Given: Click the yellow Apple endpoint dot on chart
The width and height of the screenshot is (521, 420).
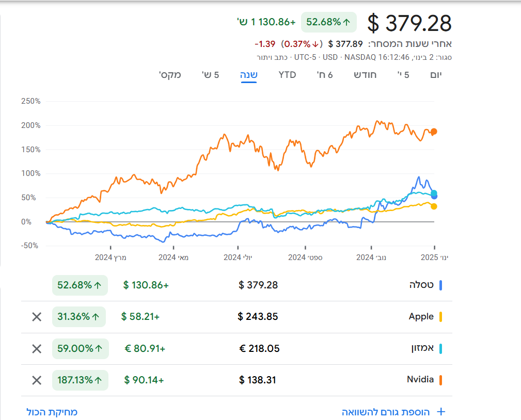Looking at the screenshot, I should tap(434, 206).
